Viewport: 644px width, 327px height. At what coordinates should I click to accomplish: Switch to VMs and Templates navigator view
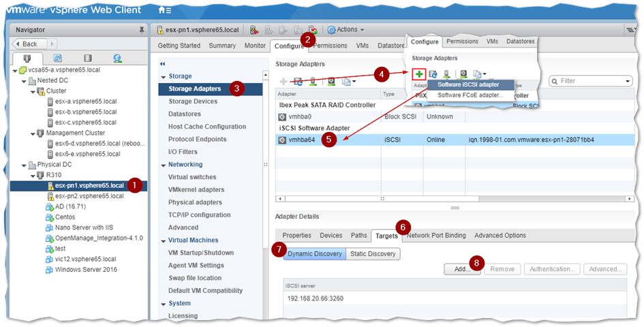click(x=57, y=59)
